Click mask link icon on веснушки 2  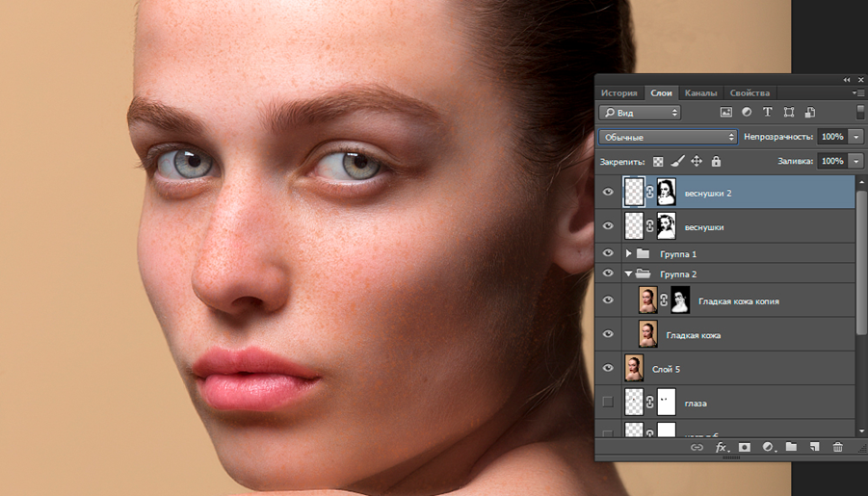[x=650, y=192]
